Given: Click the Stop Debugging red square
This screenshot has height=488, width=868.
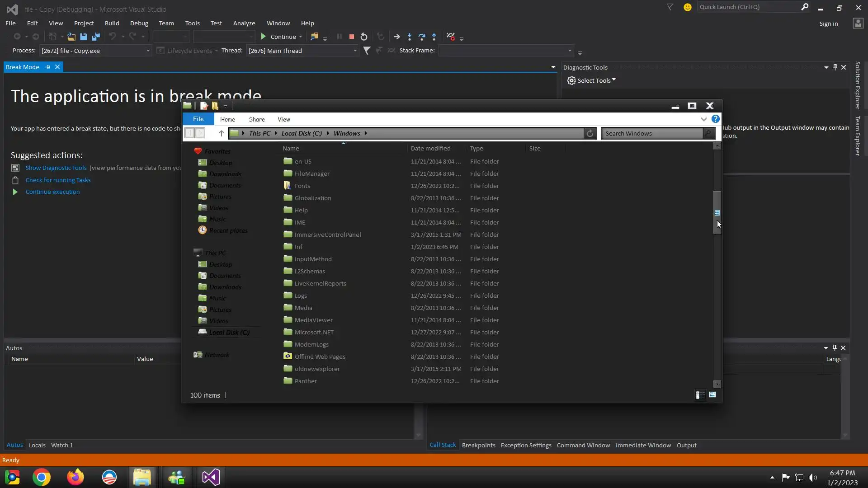Looking at the screenshot, I should (352, 37).
